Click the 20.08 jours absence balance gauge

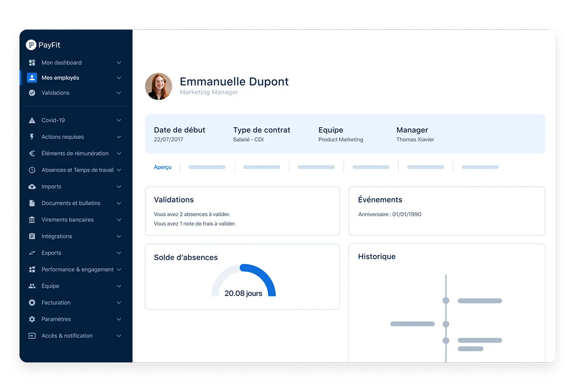coord(243,284)
